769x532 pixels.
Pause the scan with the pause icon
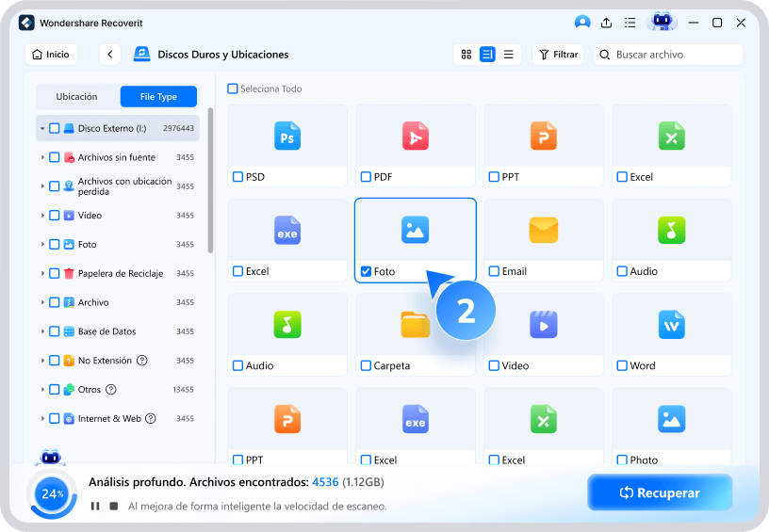pyautogui.click(x=95, y=506)
